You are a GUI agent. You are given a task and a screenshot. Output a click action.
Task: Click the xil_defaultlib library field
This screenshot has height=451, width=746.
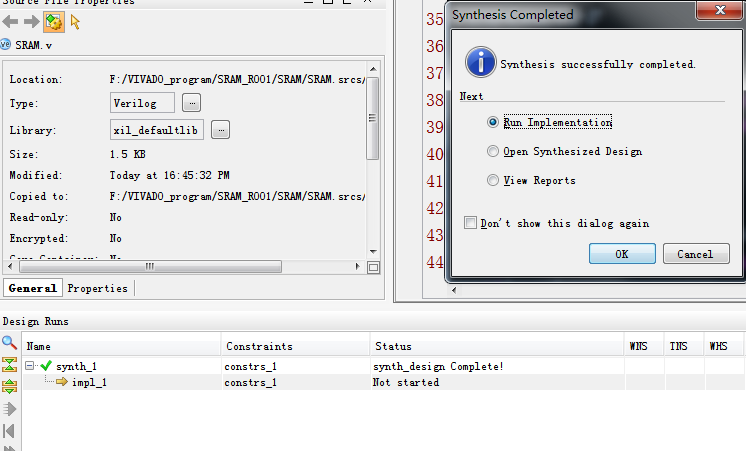157,130
